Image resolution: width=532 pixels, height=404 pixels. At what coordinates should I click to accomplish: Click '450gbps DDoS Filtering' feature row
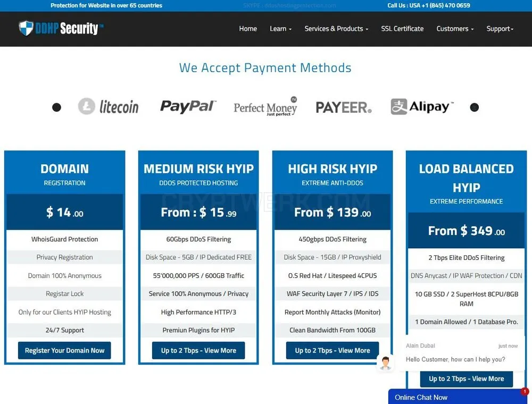click(332, 239)
